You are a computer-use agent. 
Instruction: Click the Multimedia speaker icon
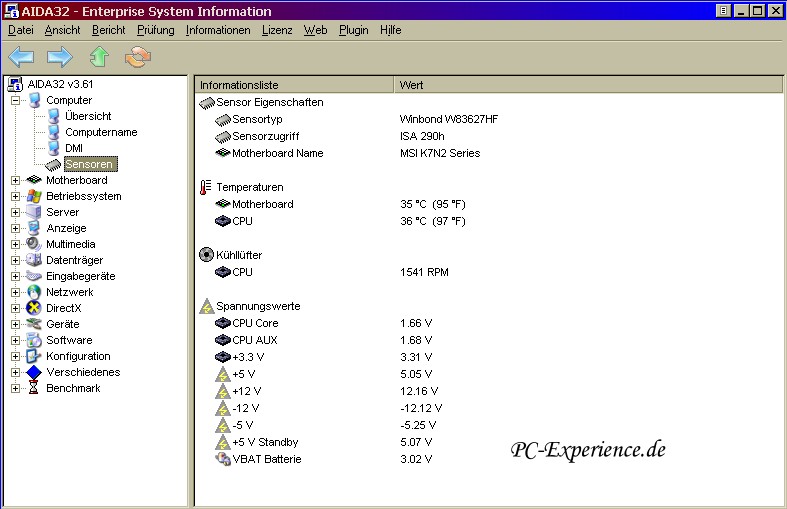(34, 244)
